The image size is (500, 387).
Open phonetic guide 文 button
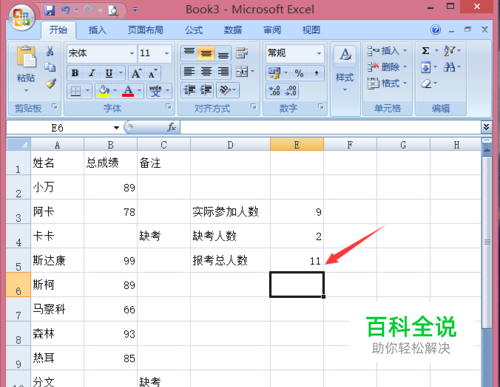[x=155, y=90]
